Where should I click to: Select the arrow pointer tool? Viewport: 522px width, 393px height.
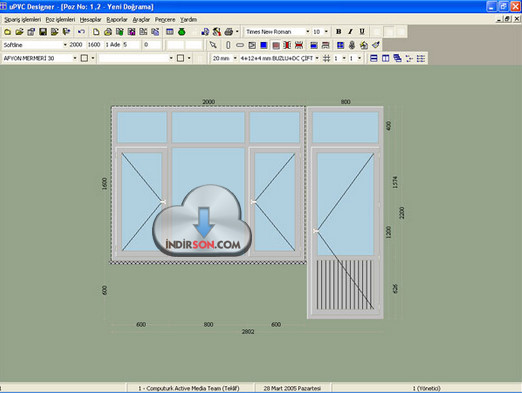pos(213,45)
